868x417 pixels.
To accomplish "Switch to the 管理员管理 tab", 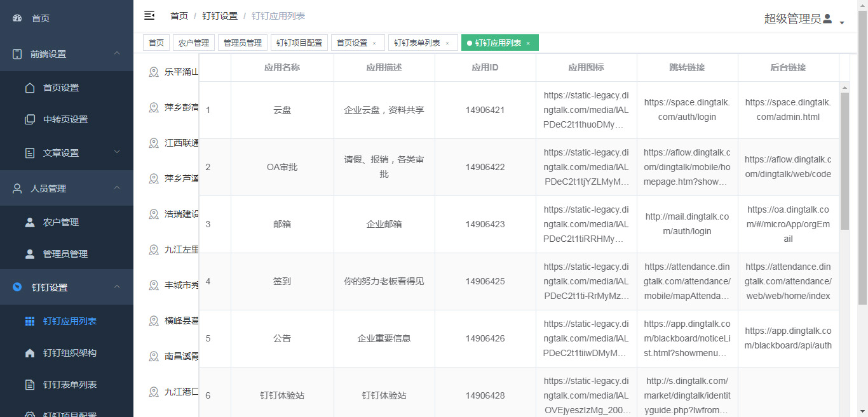I will (242, 43).
